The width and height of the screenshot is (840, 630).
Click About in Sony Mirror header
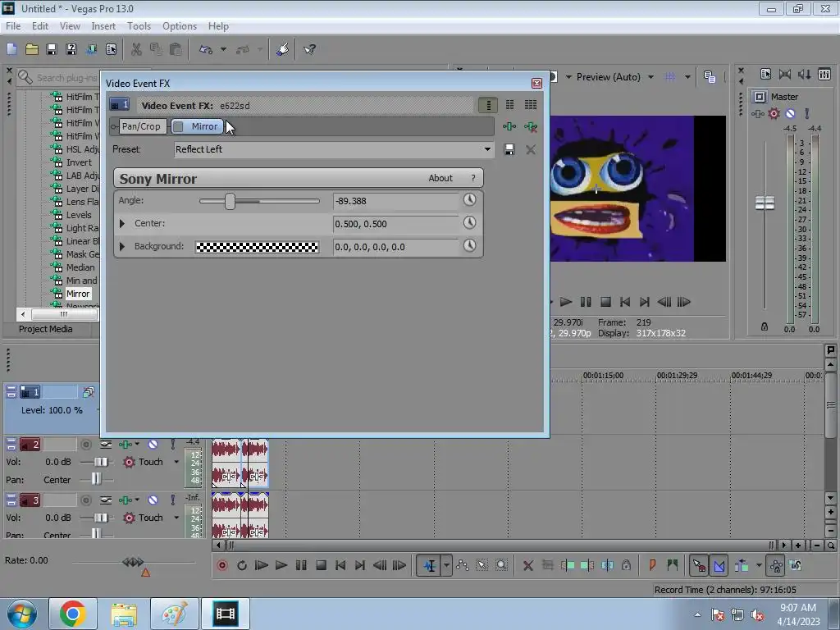pos(441,178)
